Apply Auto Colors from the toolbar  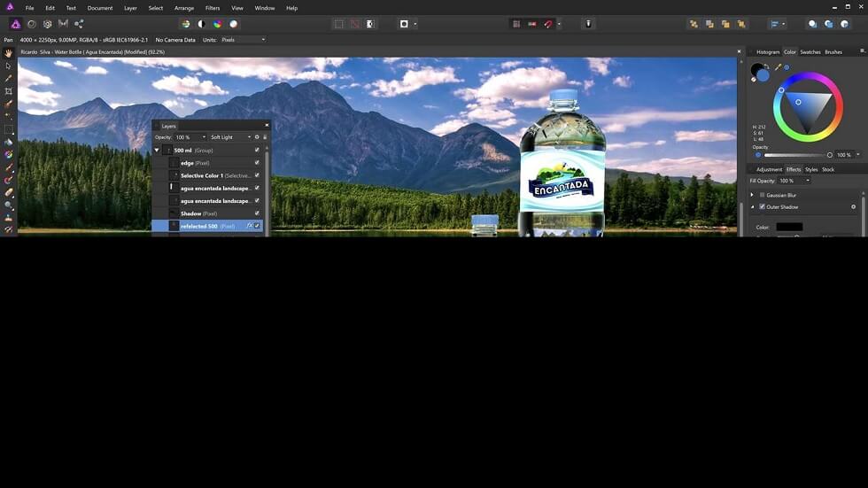tap(218, 24)
